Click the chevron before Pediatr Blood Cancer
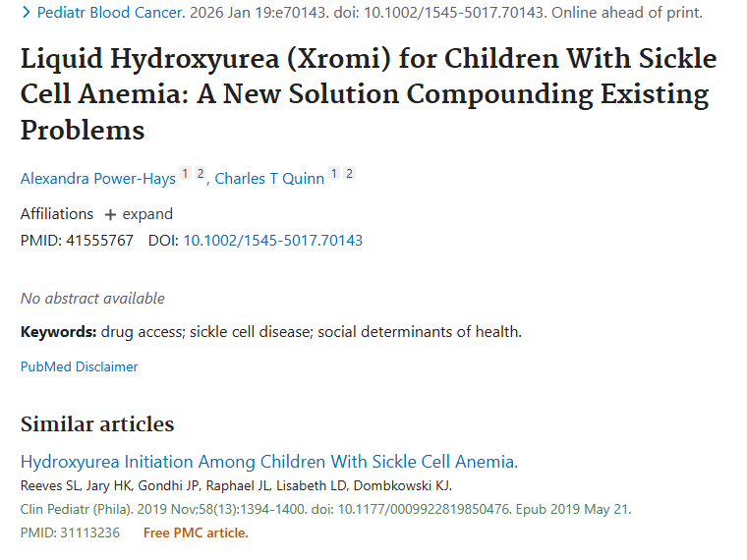This screenshot has height=560, width=747. [x=26, y=13]
